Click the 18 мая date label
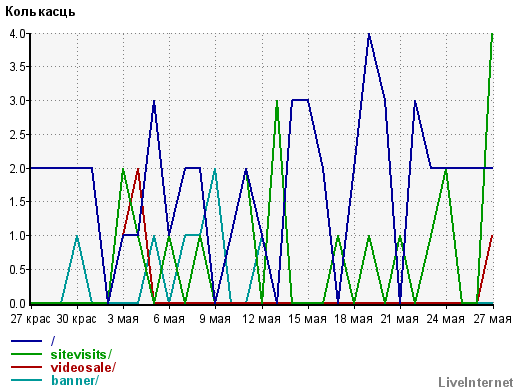This screenshot has width=520, height=392. (x=353, y=319)
